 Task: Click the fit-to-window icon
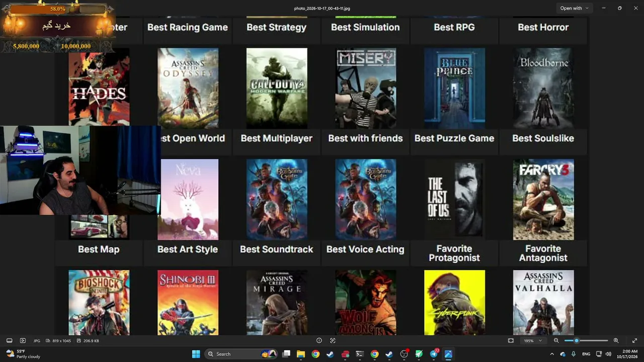(511, 341)
